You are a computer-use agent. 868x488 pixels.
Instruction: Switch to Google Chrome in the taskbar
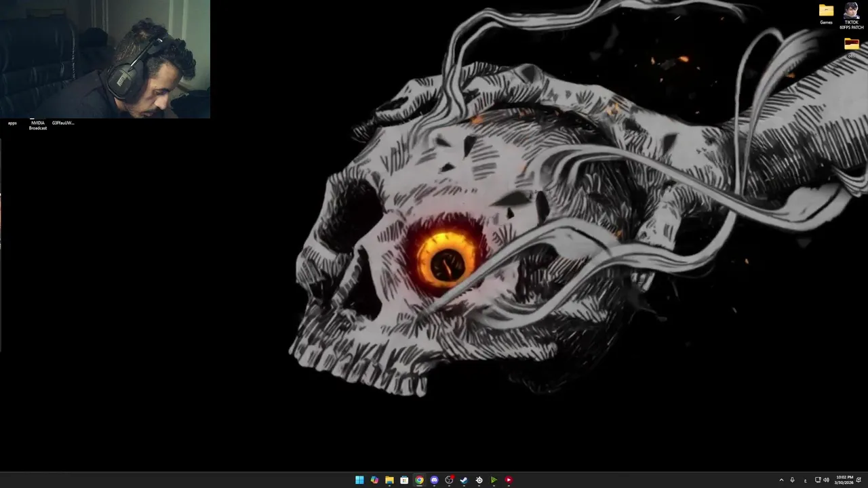point(419,480)
